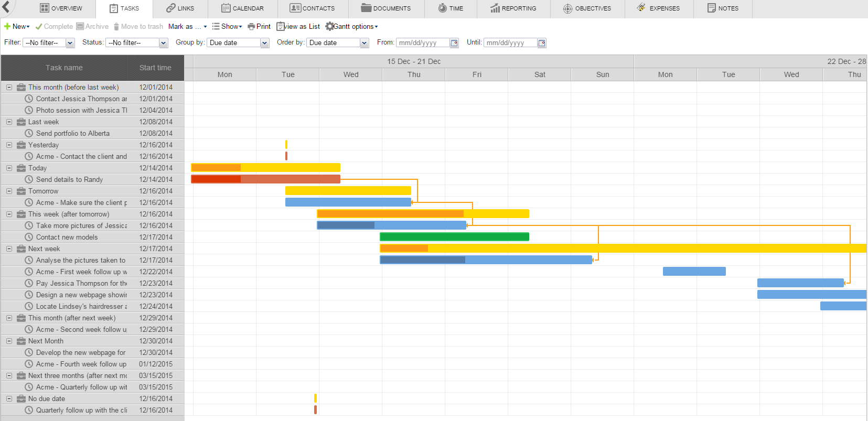Open the Until date calendar picker
Image resolution: width=868 pixels, height=421 pixels.
tap(542, 43)
